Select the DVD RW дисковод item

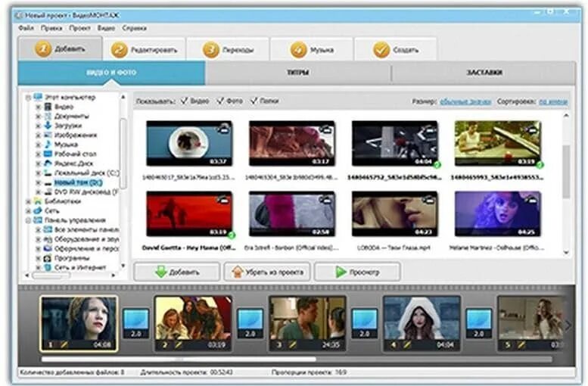86,192
